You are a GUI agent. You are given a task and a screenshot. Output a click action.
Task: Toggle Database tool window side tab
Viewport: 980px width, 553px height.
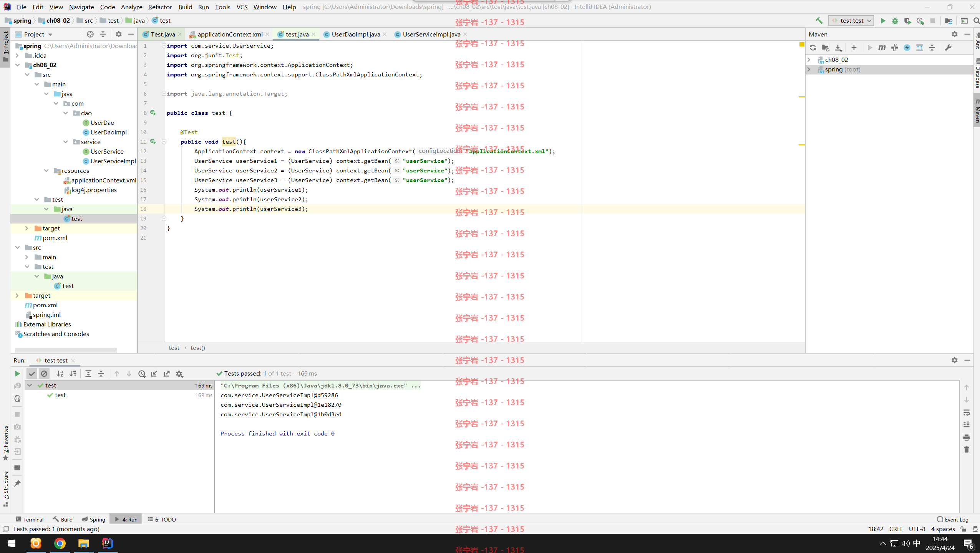click(977, 73)
